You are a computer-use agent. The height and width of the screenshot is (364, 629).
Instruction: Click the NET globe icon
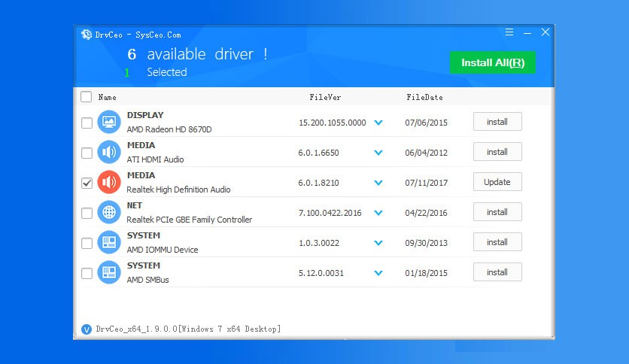[x=109, y=212]
